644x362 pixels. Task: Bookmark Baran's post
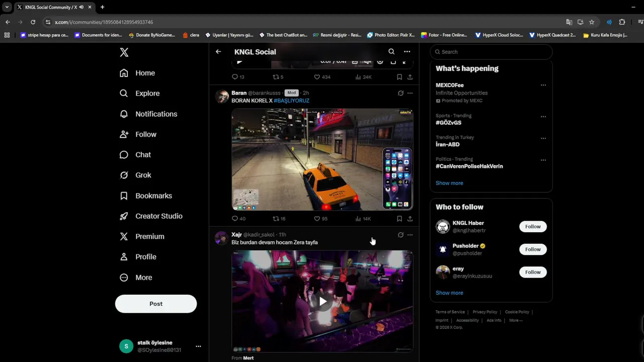[399, 219]
